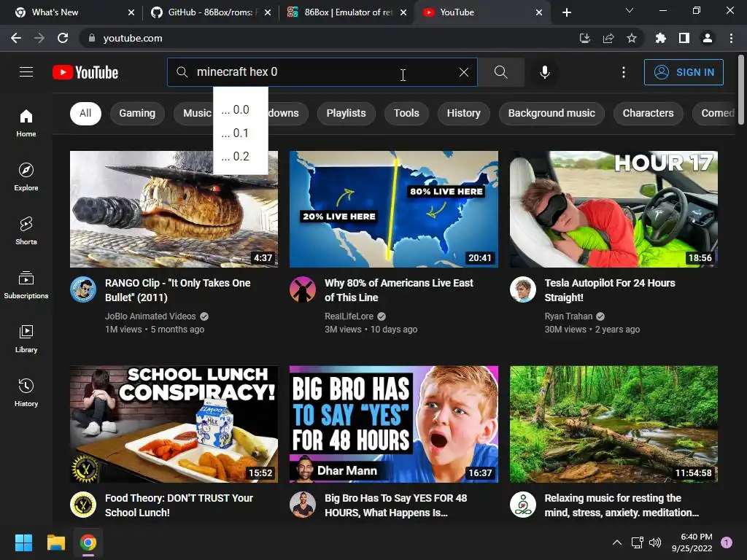Open 'Food Theory: DON'T TRUST Your School Lunch!' title
The width and height of the screenshot is (747, 560).
(x=179, y=505)
